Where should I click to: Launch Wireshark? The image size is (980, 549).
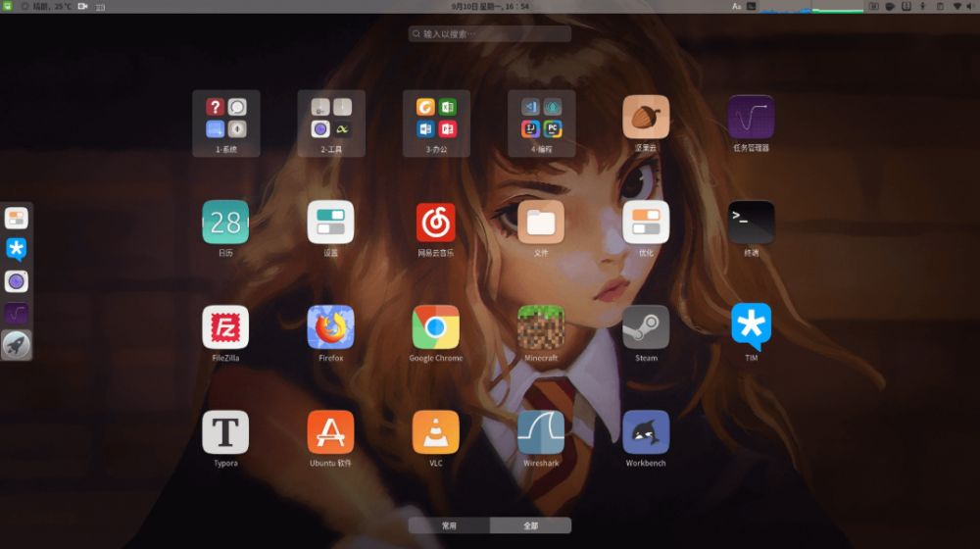tap(541, 432)
